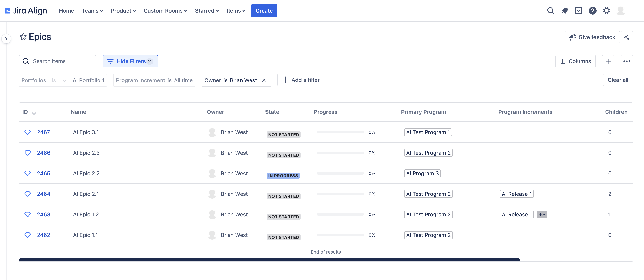Viewport: 644px width, 280px height.
Task: Open the notifications megaphone icon
Action: [565, 11]
